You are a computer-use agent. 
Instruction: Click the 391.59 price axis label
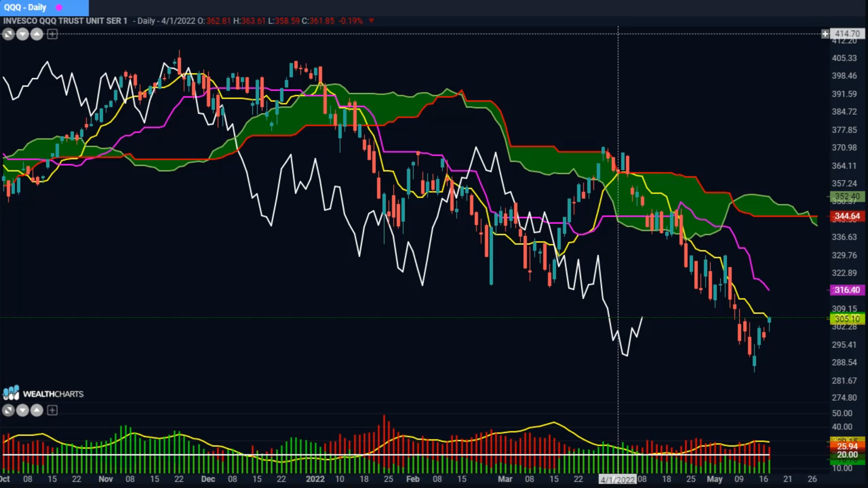844,94
